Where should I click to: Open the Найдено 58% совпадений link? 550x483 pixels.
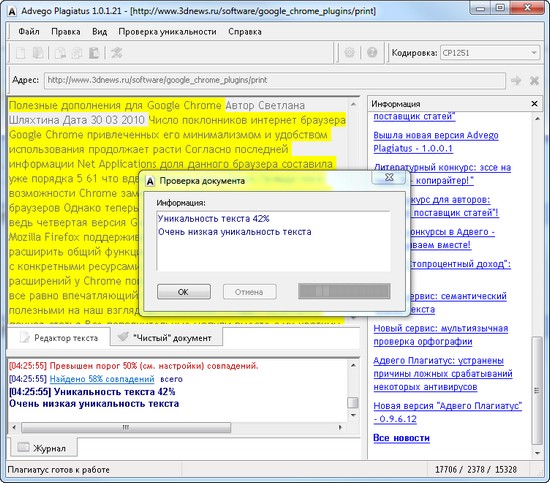point(102,379)
